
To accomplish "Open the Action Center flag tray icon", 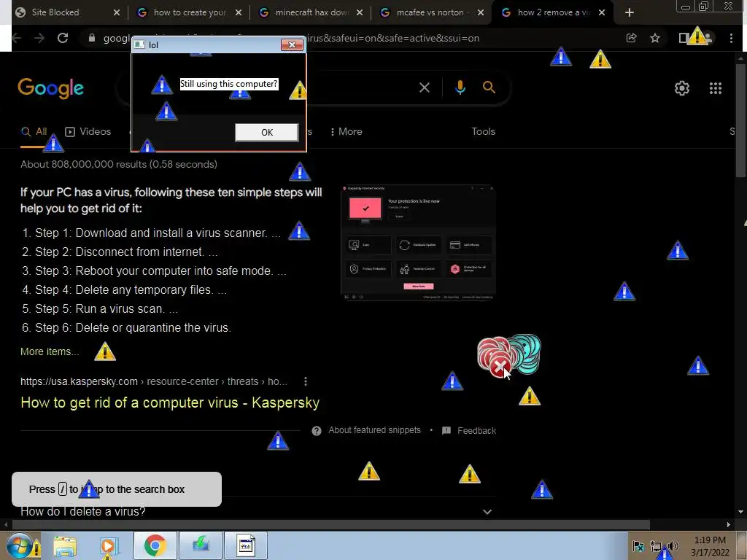I will click(x=638, y=546).
